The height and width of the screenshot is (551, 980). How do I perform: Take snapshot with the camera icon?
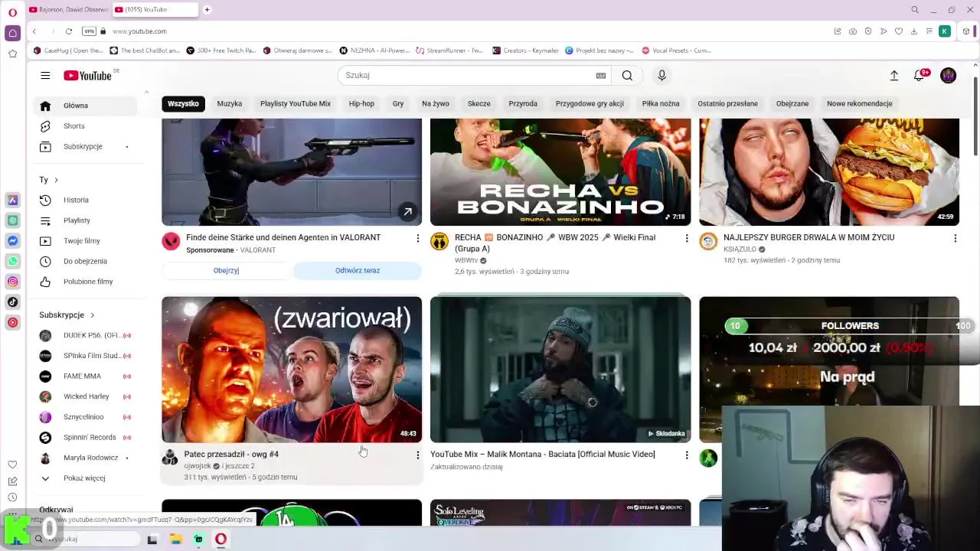852,31
